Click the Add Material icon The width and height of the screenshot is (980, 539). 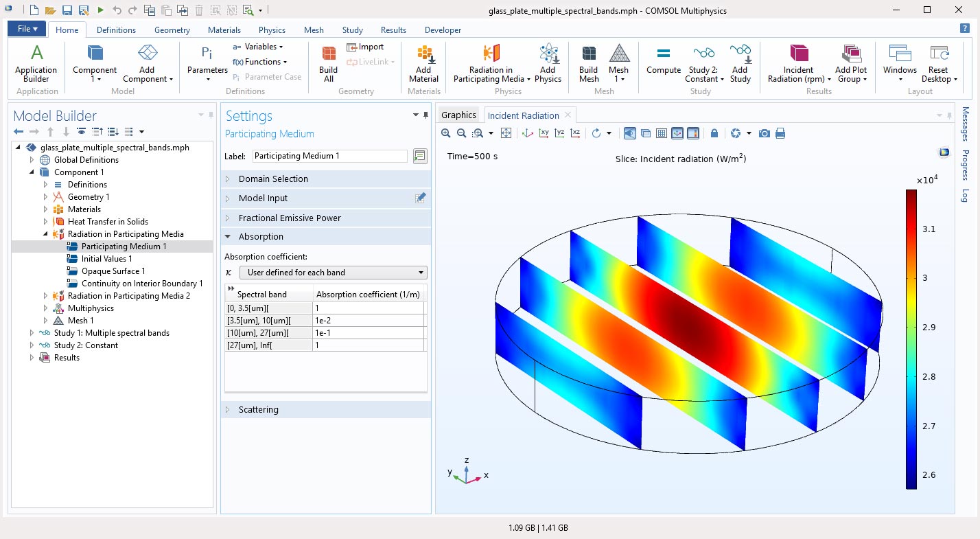click(423, 64)
